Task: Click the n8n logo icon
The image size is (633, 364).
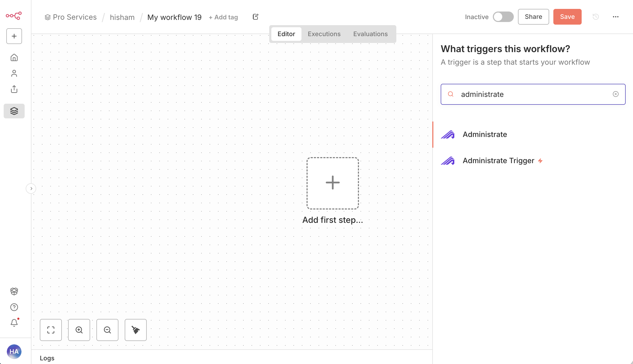Action: (x=14, y=16)
